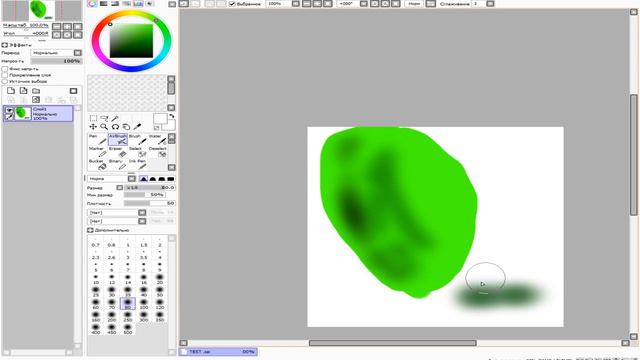Choose the flat hard brush edge shape

[171, 178]
